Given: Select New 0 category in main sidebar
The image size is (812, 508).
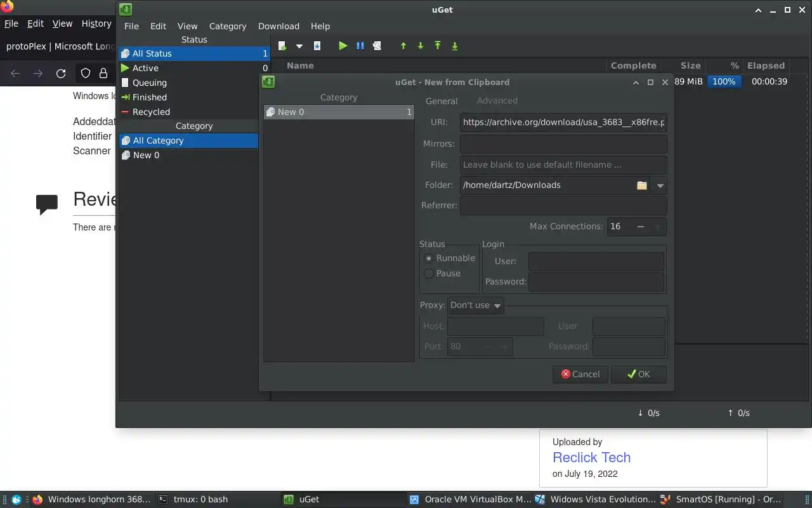Looking at the screenshot, I should (188, 155).
